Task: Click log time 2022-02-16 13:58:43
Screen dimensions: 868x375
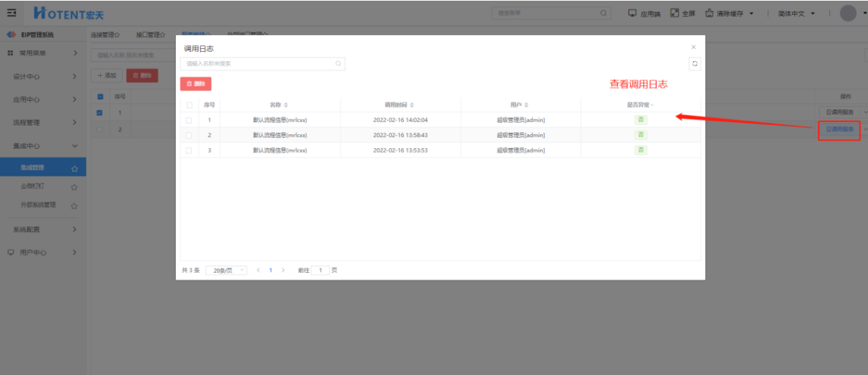Action: pyautogui.click(x=400, y=134)
